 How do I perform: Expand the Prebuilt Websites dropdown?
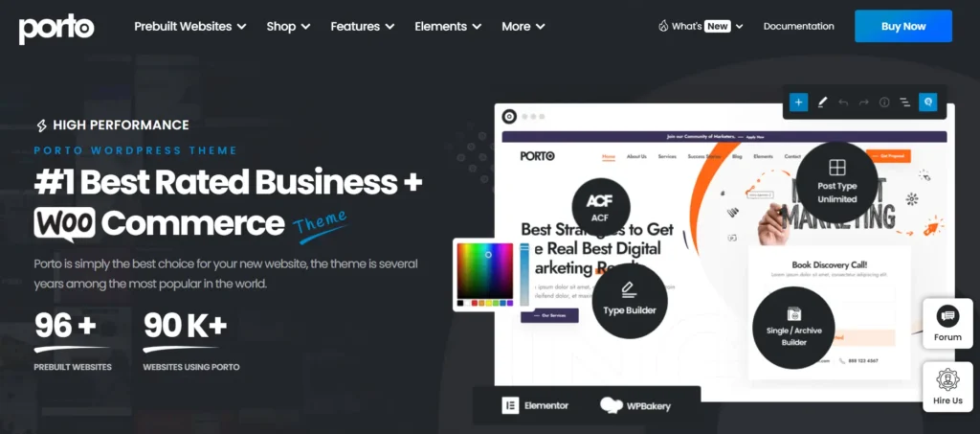click(190, 26)
